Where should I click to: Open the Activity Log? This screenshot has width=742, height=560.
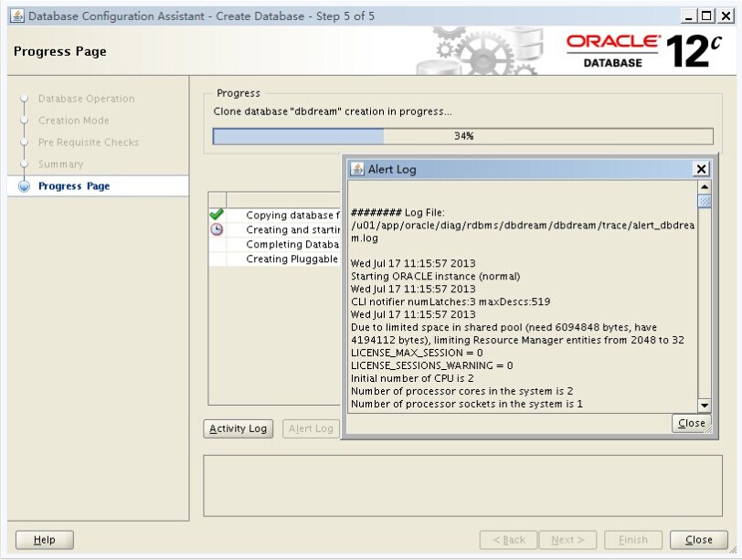[x=238, y=428]
